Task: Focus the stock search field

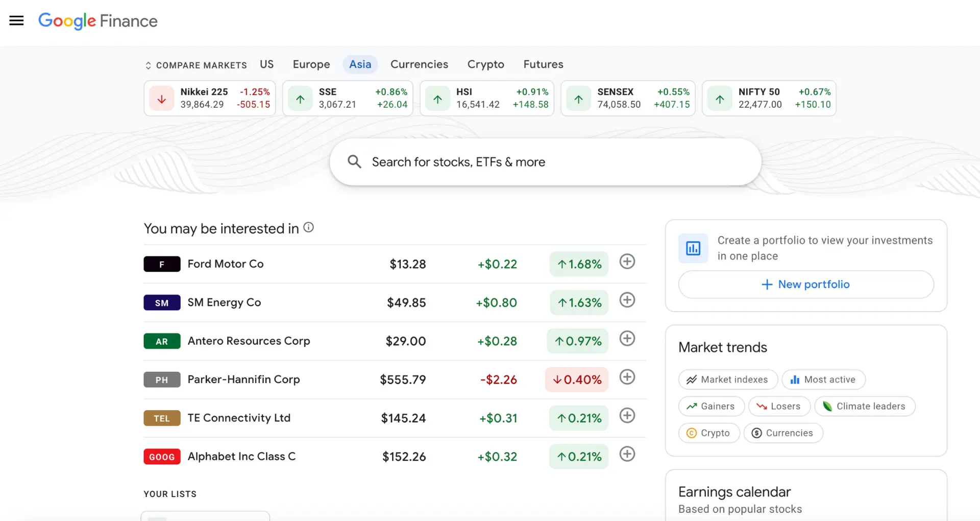Action: [x=546, y=162]
